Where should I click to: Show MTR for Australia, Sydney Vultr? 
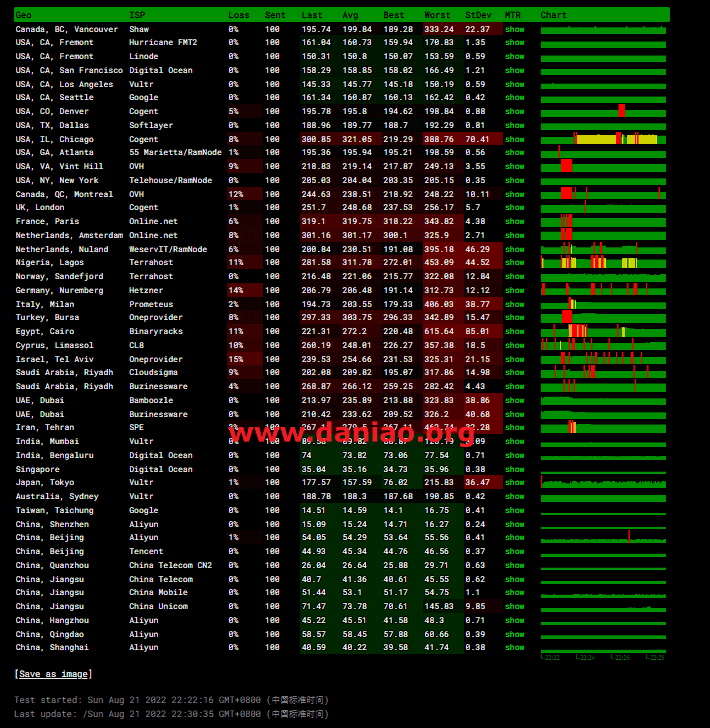(515, 496)
